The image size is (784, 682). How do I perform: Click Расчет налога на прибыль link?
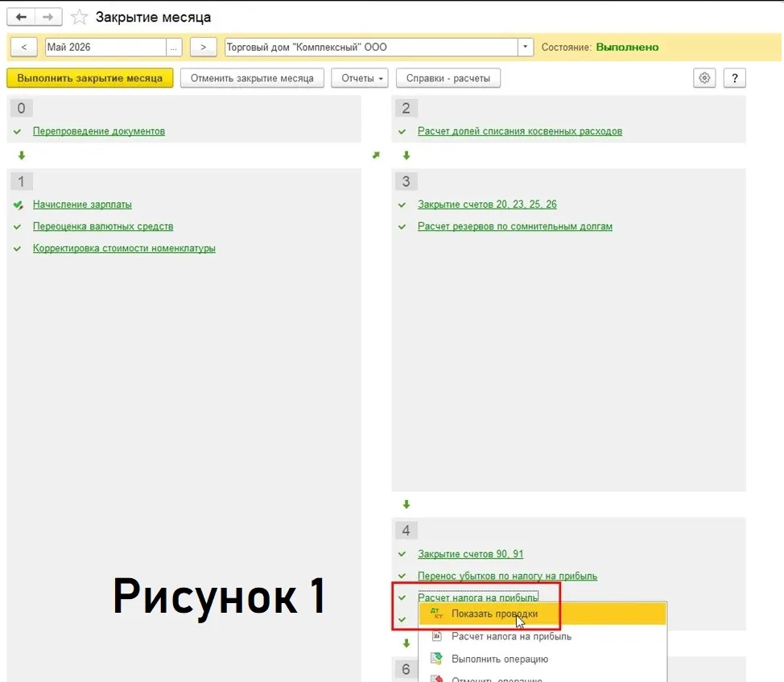(478, 597)
